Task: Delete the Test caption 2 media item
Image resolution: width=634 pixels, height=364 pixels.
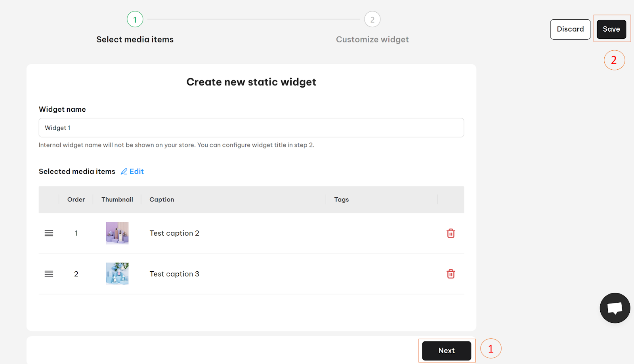Action: [x=451, y=233]
